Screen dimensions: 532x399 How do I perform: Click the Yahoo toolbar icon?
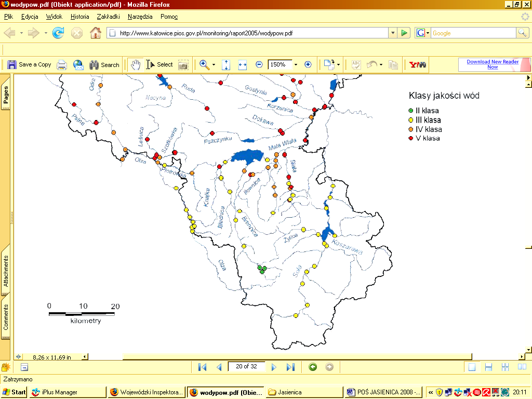pyautogui.click(x=417, y=64)
